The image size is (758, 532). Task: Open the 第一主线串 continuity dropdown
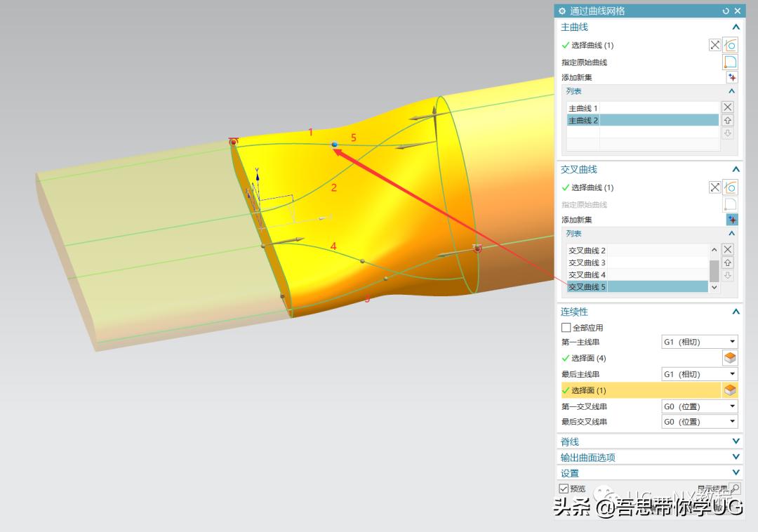pos(700,342)
